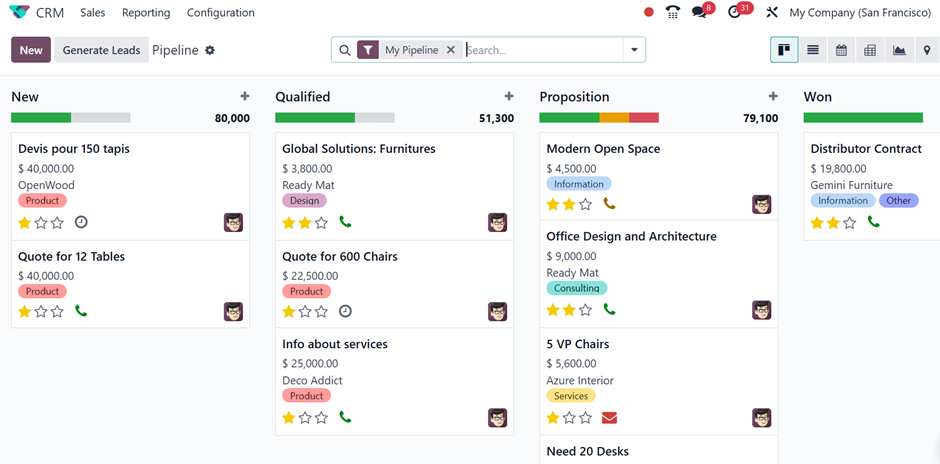Set second star priority on Info about services
This screenshot has height=464, width=940.
(x=305, y=418)
